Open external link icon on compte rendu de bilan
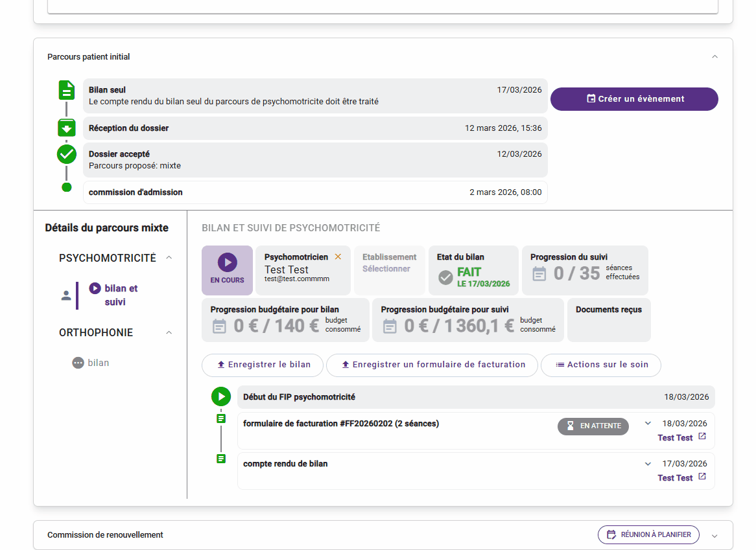 (x=702, y=477)
